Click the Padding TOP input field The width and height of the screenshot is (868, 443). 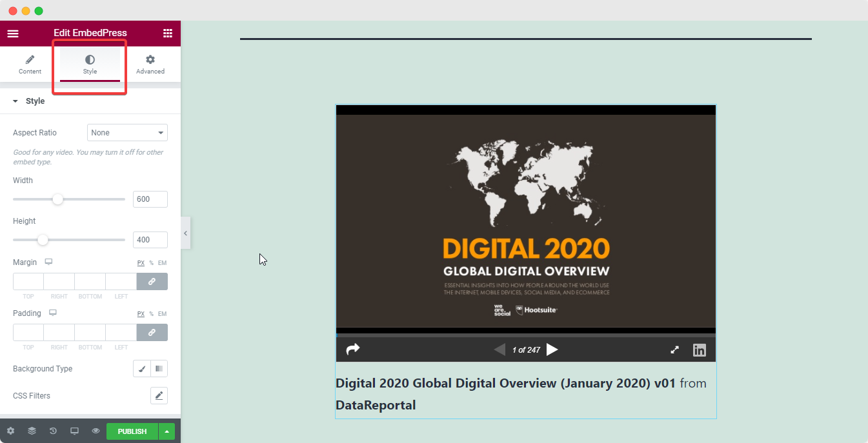[x=28, y=333]
